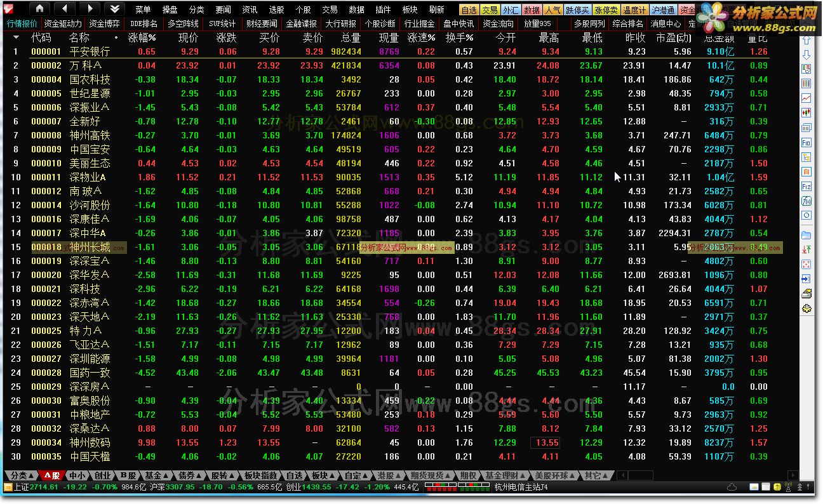Switch to the DDE排名 tab
823x504 pixels.
click(x=144, y=23)
